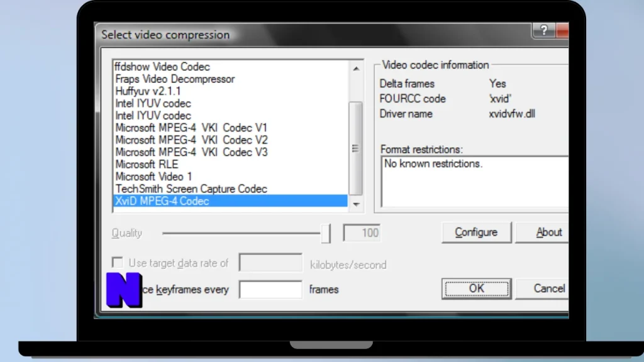Close the Select video compression dialog
The height and width of the screenshot is (362, 644).
[x=563, y=30]
